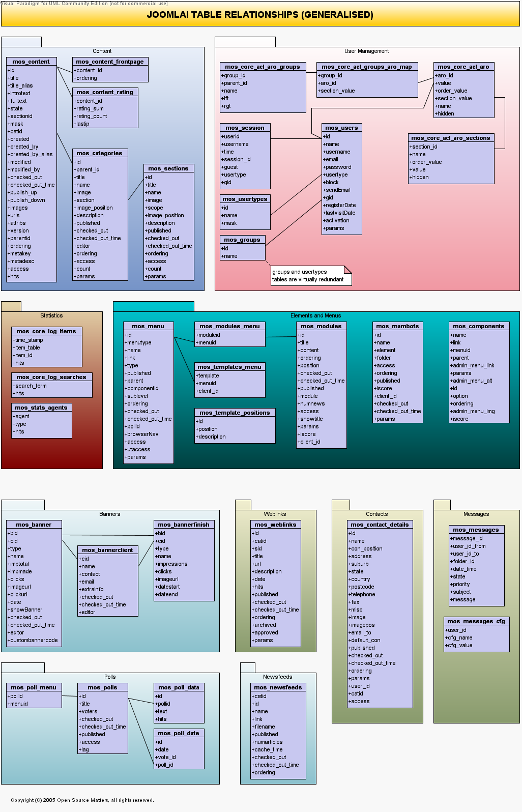Select the mos_messages_cfg table header
The image size is (522, 812).
click(476, 621)
